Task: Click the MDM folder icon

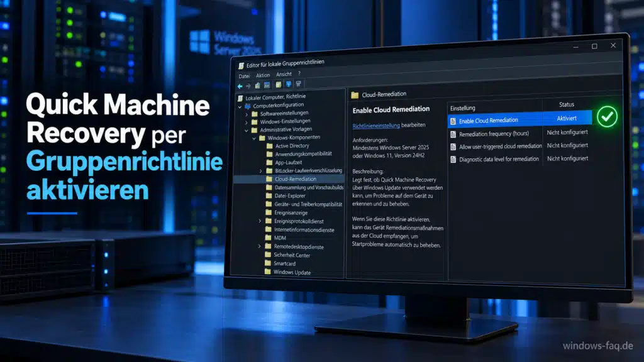Action: pos(268,238)
